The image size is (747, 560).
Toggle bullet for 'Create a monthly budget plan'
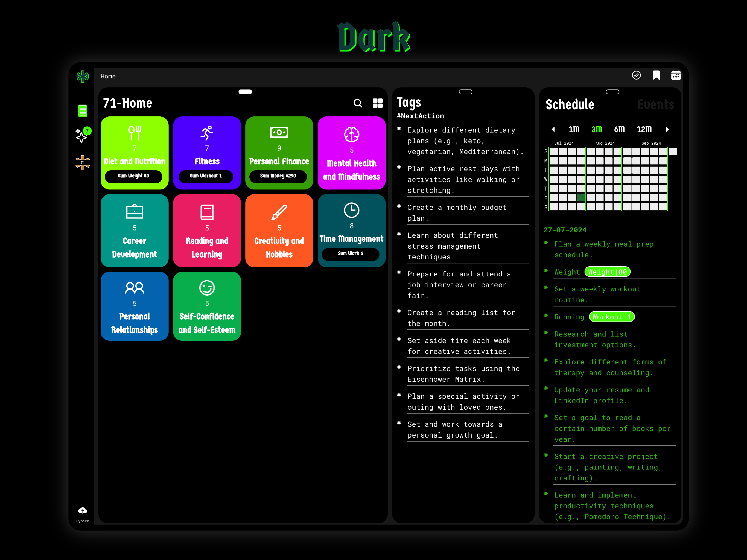click(399, 206)
